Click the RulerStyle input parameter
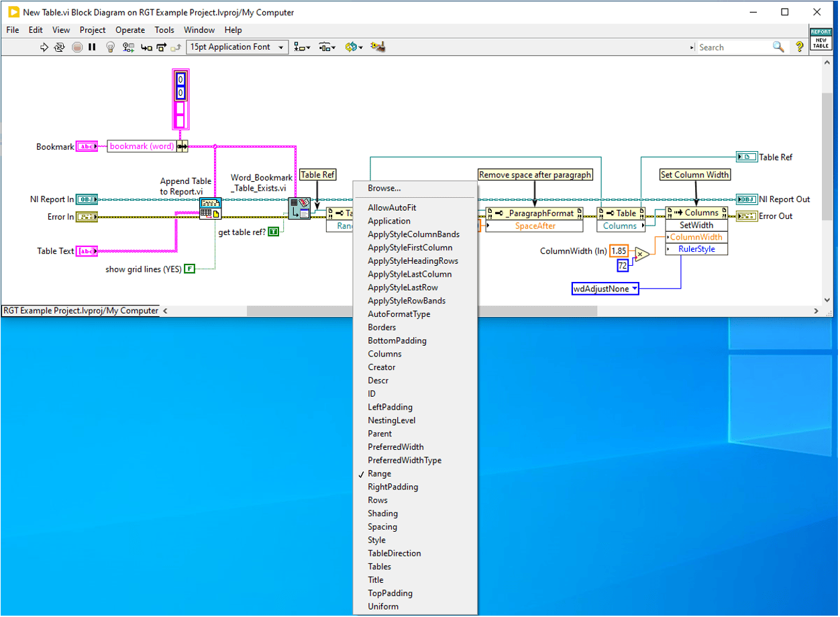Image resolution: width=840 pixels, height=617 pixels. [x=696, y=249]
